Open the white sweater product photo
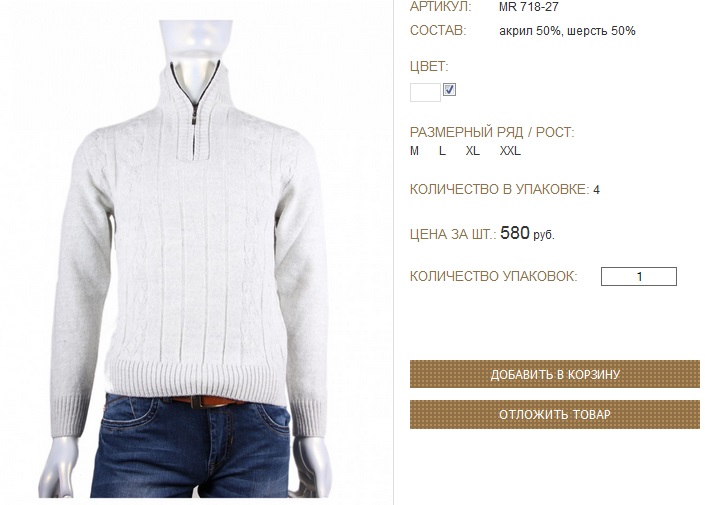Image resolution: width=705 pixels, height=505 pixels. (x=192, y=259)
